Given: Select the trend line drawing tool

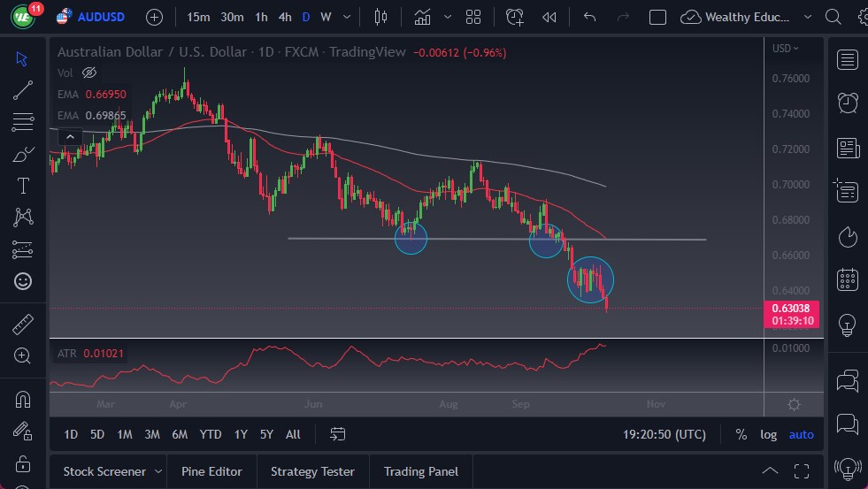Looking at the screenshot, I should (x=23, y=90).
